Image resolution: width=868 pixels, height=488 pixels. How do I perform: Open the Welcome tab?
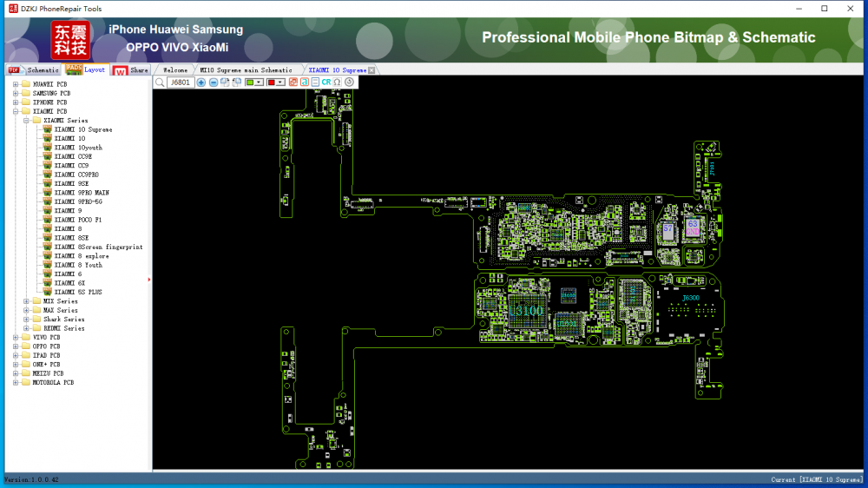pyautogui.click(x=174, y=69)
